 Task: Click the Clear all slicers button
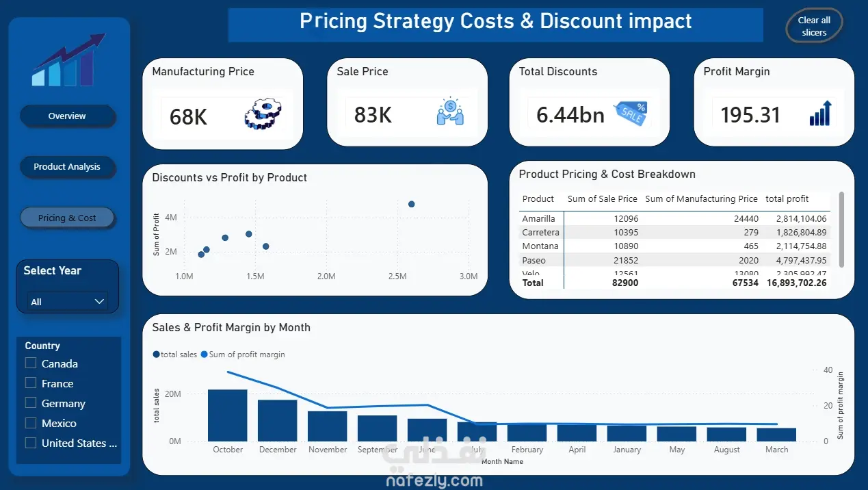[814, 27]
